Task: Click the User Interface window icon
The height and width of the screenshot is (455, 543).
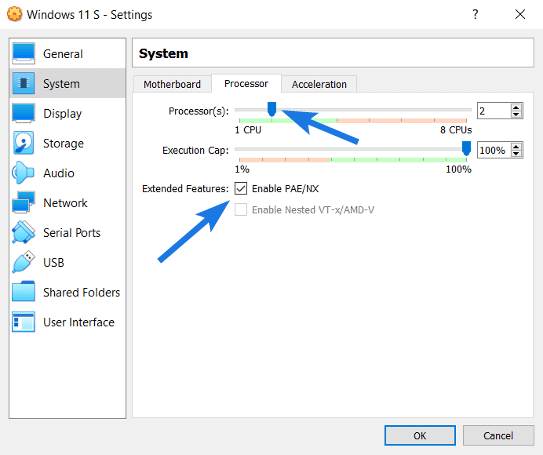Action: click(x=23, y=322)
